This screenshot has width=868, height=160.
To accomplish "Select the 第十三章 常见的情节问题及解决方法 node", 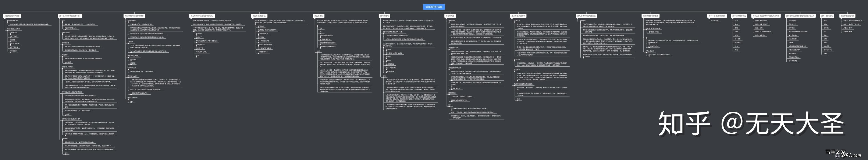I will [766, 16].
